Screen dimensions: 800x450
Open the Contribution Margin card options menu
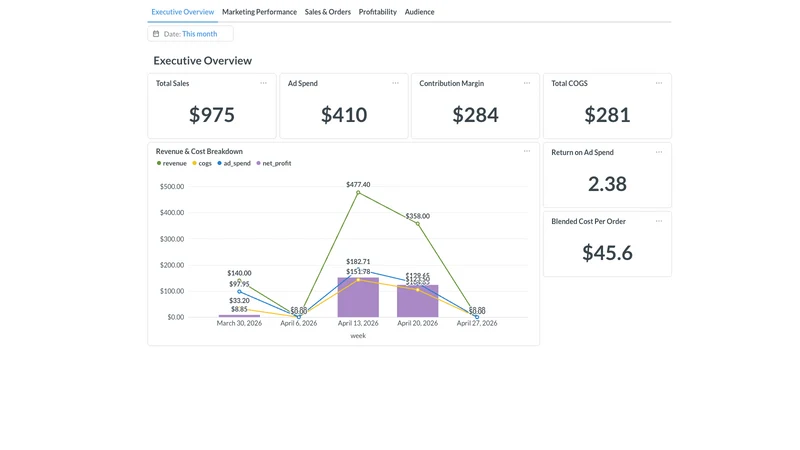coord(527,83)
